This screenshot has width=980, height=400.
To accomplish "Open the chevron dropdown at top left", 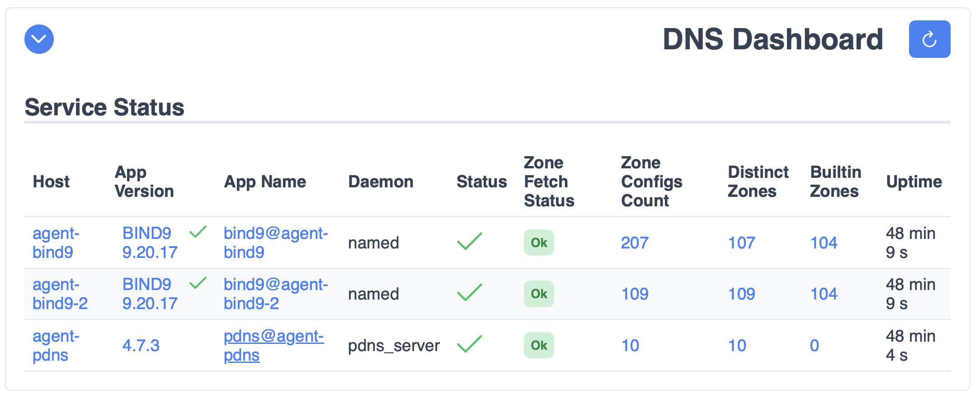I will 38,39.
